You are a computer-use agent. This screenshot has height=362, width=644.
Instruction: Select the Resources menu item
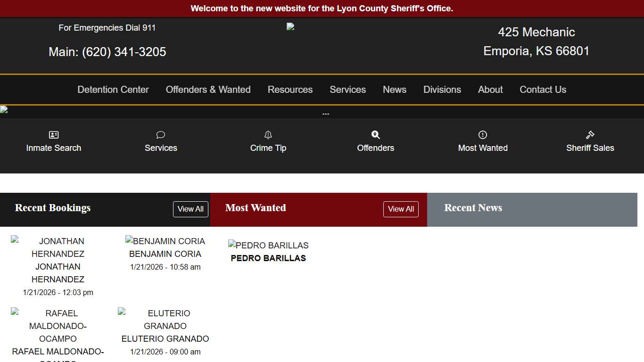pos(290,90)
